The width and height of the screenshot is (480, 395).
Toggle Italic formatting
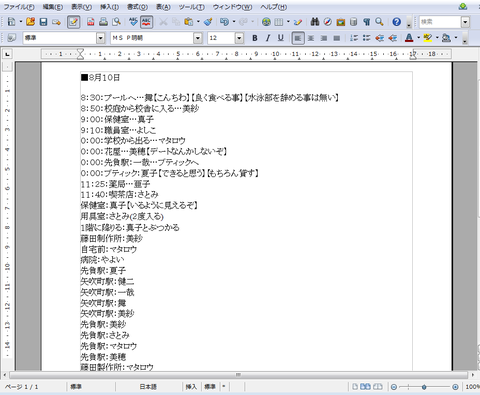click(x=268, y=38)
